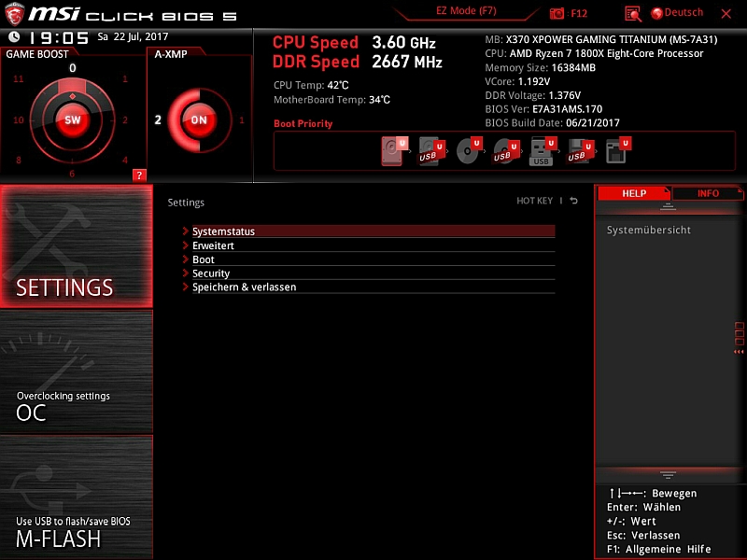747x560 pixels.
Task: Click the Systemübersicht help text
Action: click(648, 230)
